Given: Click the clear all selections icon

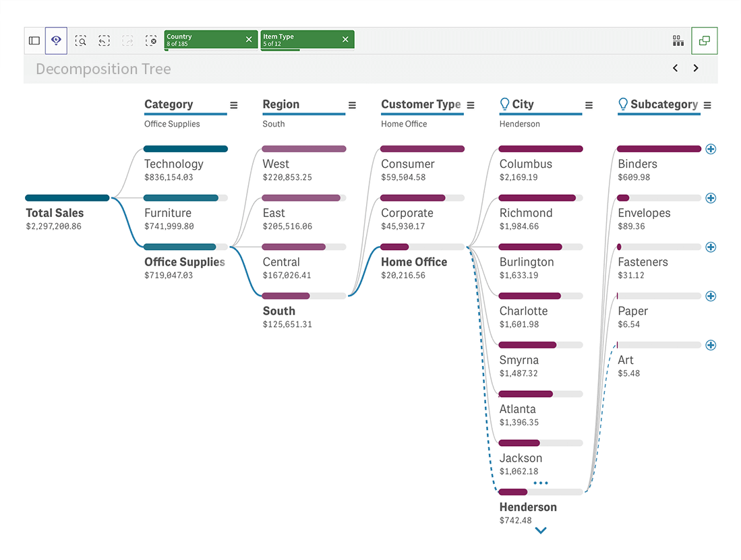Looking at the screenshot, I should pos(151,40).
